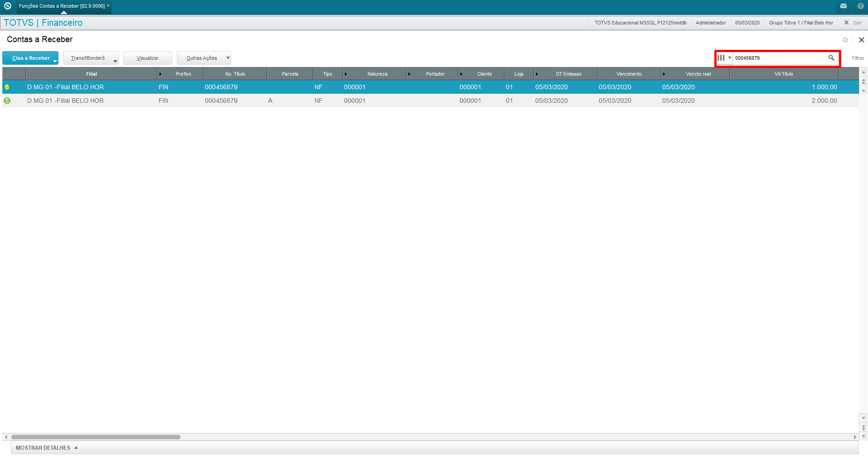Viewport: 868px width, 457px height.
Task: Click the arrow marker left of Portador header
Action: pos(409,74)
